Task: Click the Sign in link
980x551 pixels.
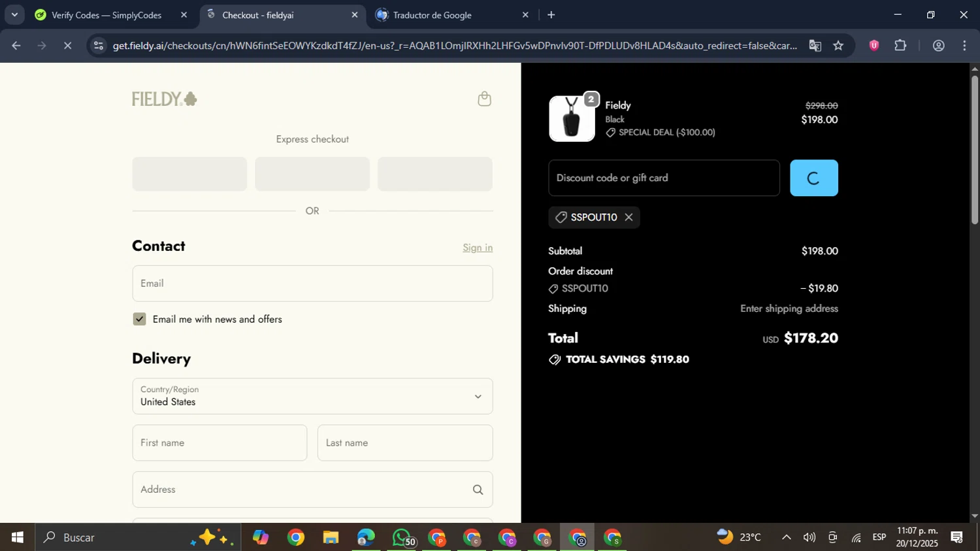Action: point(478,248)
